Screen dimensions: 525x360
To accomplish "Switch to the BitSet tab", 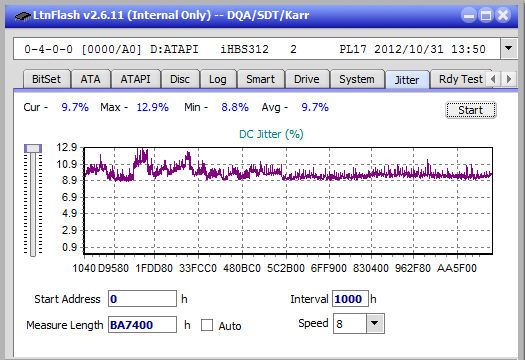I will (x=47, y=79).
